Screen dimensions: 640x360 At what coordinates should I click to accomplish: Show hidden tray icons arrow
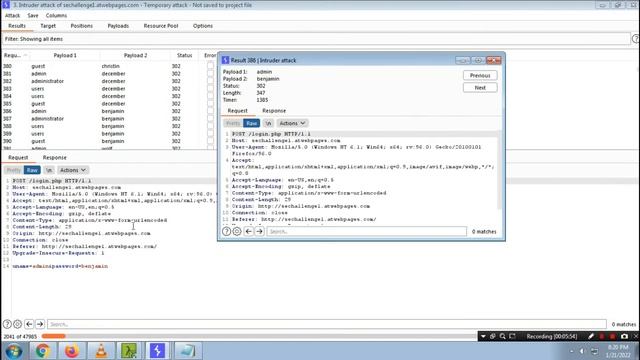tap(571, 351)
